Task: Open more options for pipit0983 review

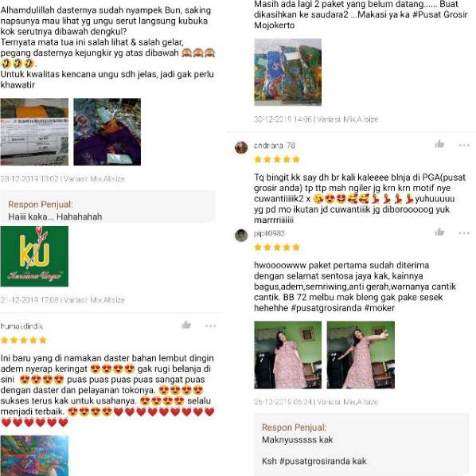Action: coord(464,233)
